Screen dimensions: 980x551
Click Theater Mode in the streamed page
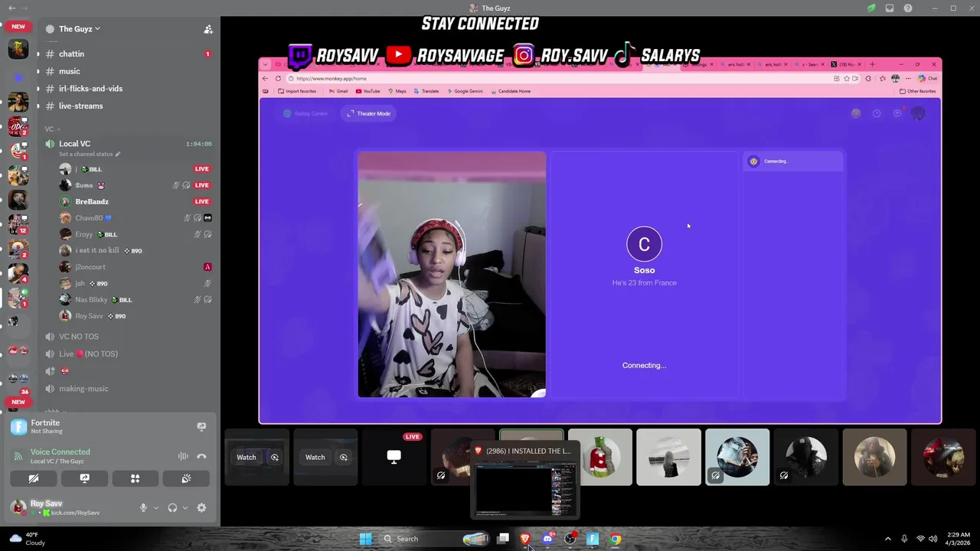368,114
